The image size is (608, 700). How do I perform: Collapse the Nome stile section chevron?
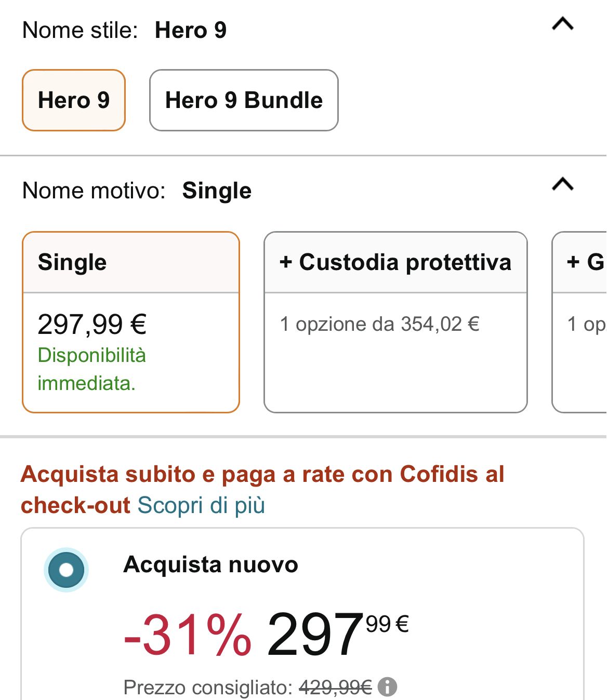coord(562,24)
